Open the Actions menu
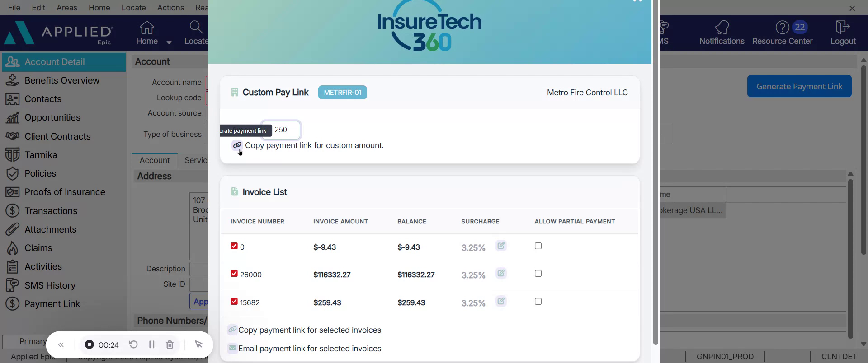The width and height of the screenshot is (868, 363). pos(170,8)
